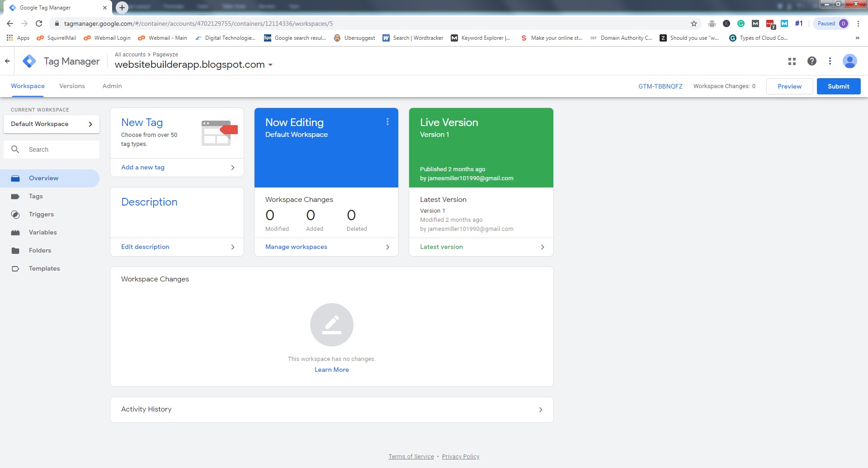Click the Learn More link
868x468 pixels.
[332, 370]
